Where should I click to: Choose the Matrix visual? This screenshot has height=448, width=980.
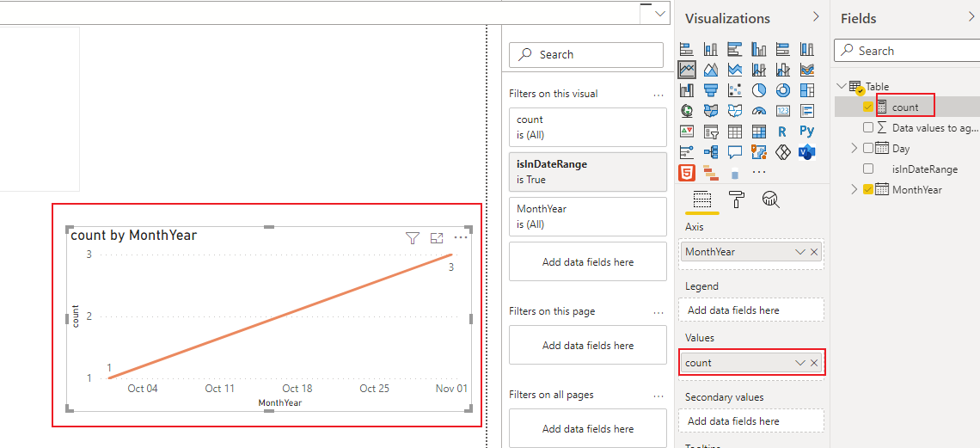click(759, 132)
